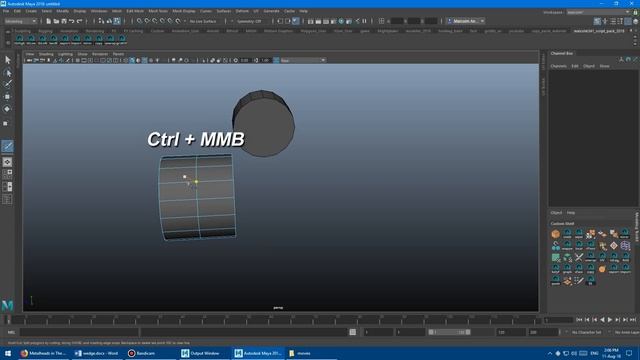Click No Live Surface field

[202, 21]
